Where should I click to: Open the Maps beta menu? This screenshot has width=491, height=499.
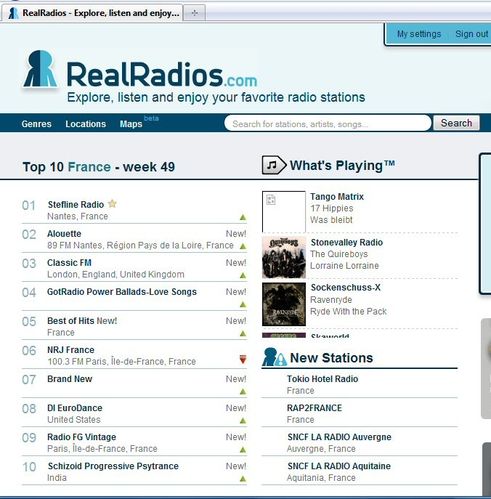point(131,124)
